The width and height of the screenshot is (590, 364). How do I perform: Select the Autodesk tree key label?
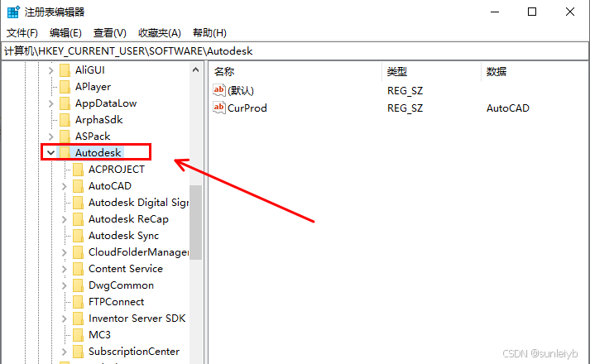(98, 153)
